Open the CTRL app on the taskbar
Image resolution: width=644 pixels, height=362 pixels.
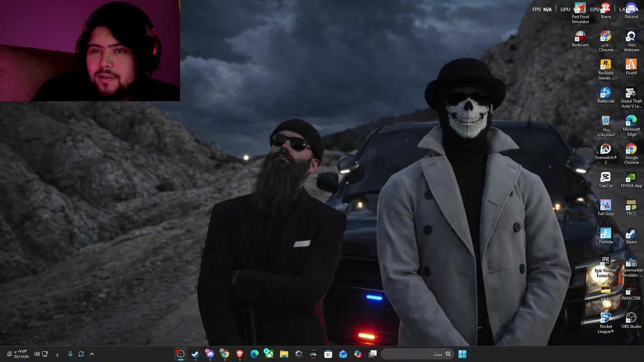point(313,354)
